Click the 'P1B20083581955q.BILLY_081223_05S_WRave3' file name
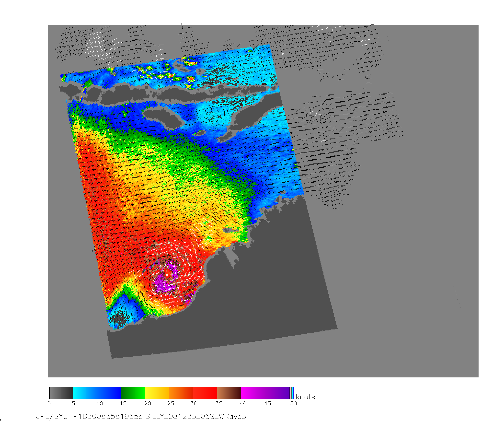504x421 pixels. (160, 417)
